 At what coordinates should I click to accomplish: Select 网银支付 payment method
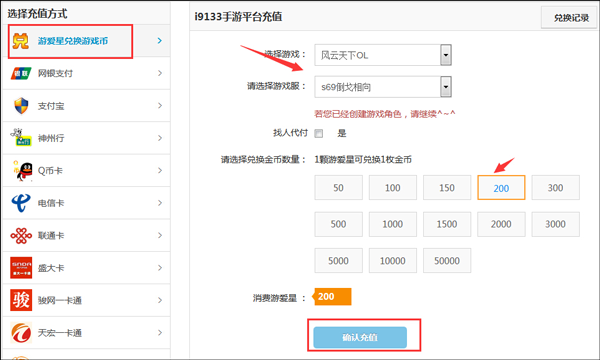(86, 73)
